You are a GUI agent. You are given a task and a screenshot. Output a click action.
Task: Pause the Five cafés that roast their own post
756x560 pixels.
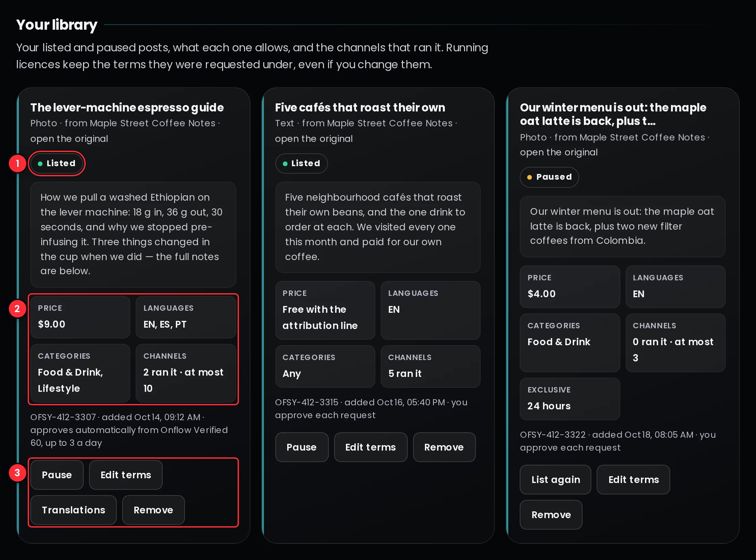tap(302, 447)
